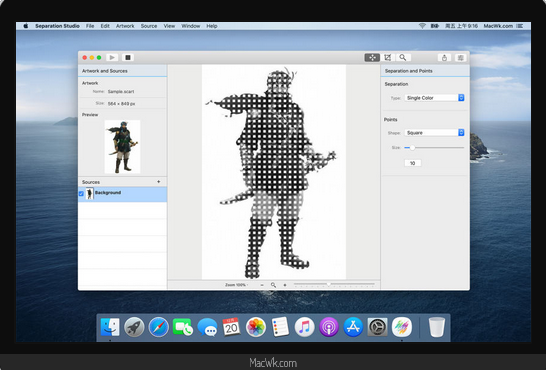The height and width of the screenshot is (370, 546).
Task: Open the Separation Type dropdown
Action: (x=434, y=98)
